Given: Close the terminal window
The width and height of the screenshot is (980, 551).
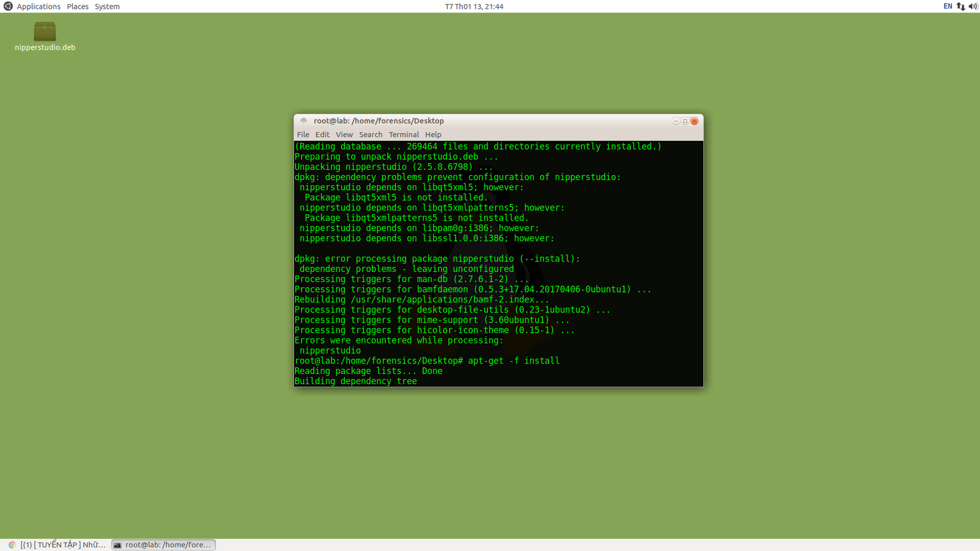Looking at the screenshot, I should click(694, 121).
